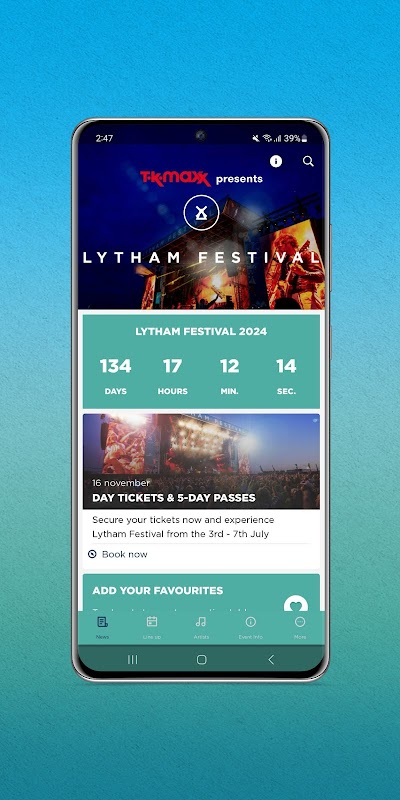Open the Event Info icon
This screenshot has width=400, height=800.
click(x=251, y=622)
